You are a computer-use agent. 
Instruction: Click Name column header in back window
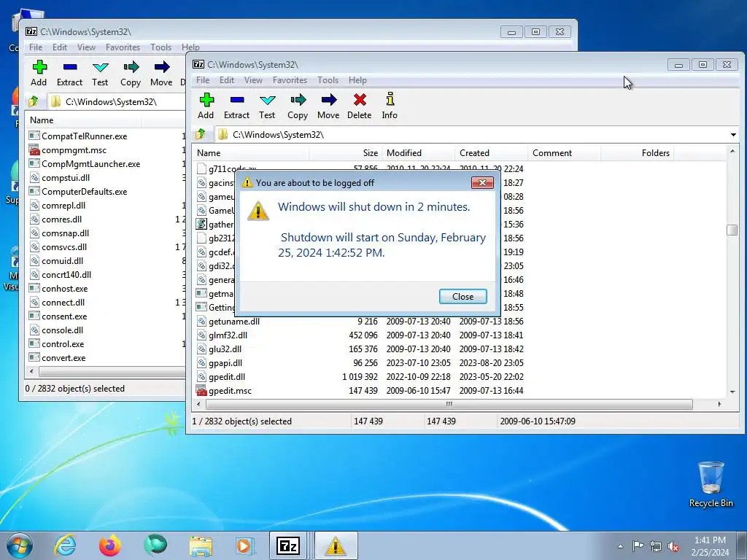tap(84, 120)
